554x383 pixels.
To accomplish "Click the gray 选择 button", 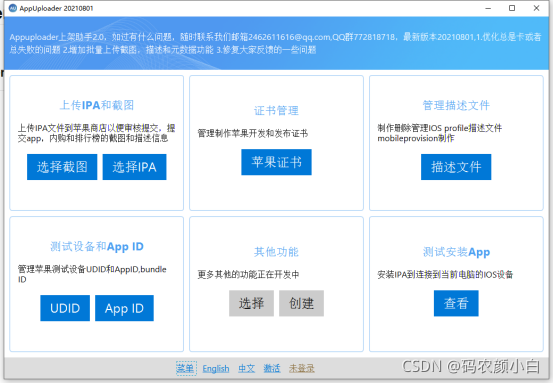I will 251,303.
